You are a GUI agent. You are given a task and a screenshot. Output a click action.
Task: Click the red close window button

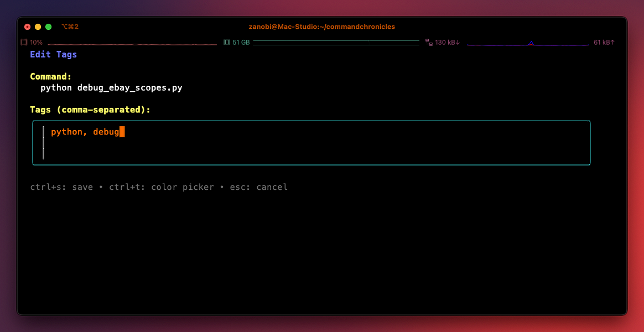pos(28,27)
